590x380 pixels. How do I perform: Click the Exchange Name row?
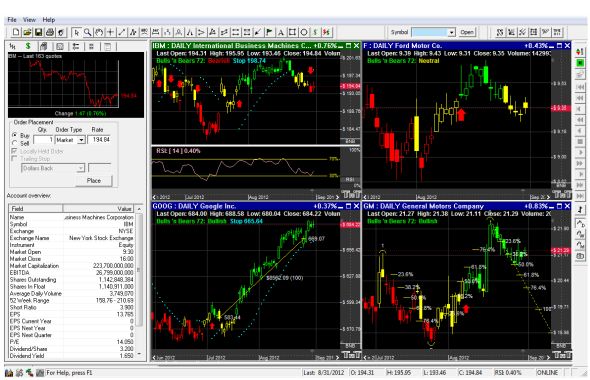[x=71, y=238]
